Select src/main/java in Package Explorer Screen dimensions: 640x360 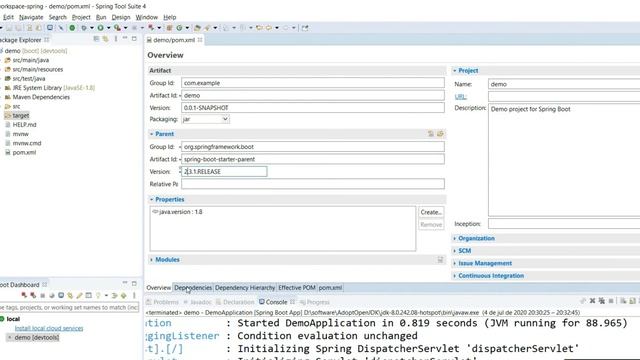pos(31,60)
